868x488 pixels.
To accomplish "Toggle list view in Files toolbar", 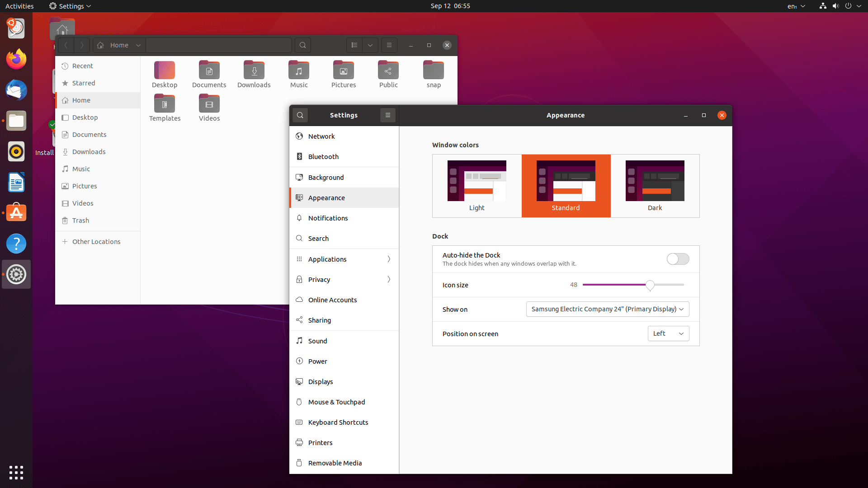I will [354, 45].
